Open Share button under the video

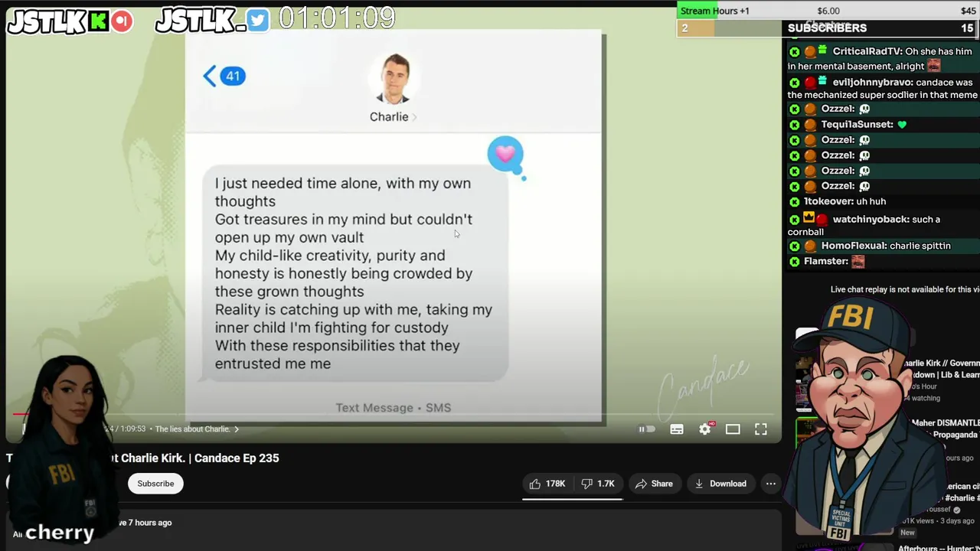click(654, 484)
